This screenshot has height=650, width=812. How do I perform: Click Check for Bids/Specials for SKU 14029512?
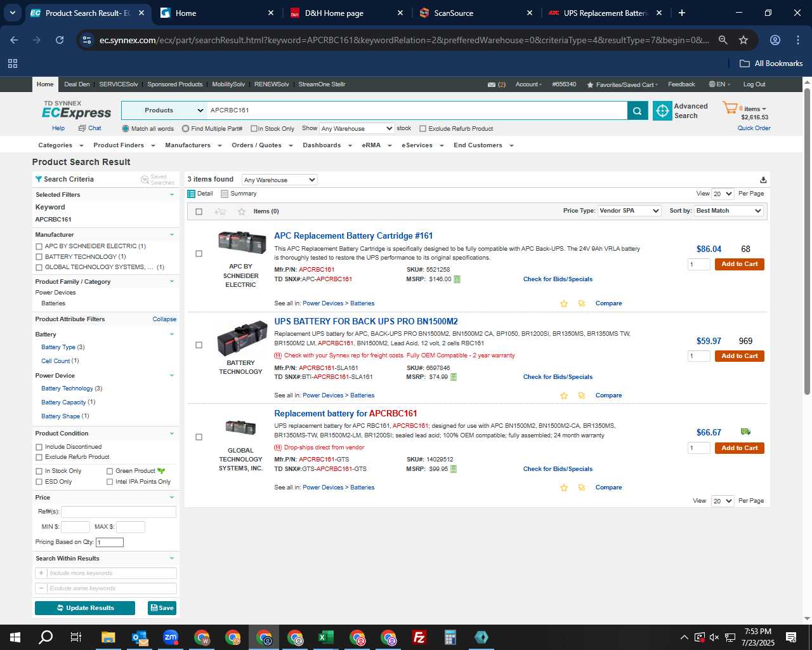pyautogui.click(x=558, y=469)
